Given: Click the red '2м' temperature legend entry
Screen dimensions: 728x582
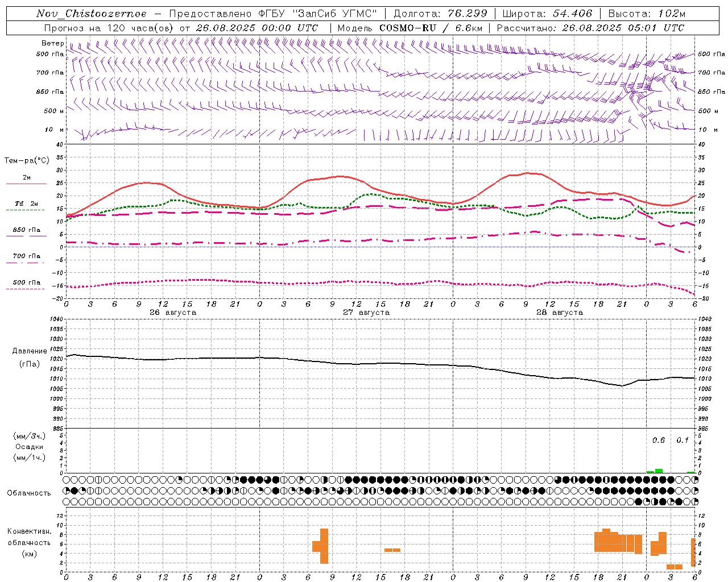Looking at the screenshot, I should coord(26,177).
